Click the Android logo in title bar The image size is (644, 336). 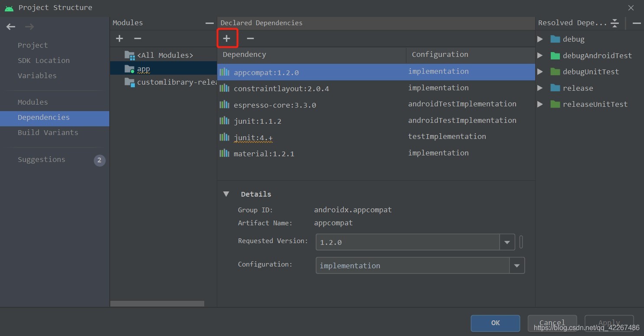point(9,8)
